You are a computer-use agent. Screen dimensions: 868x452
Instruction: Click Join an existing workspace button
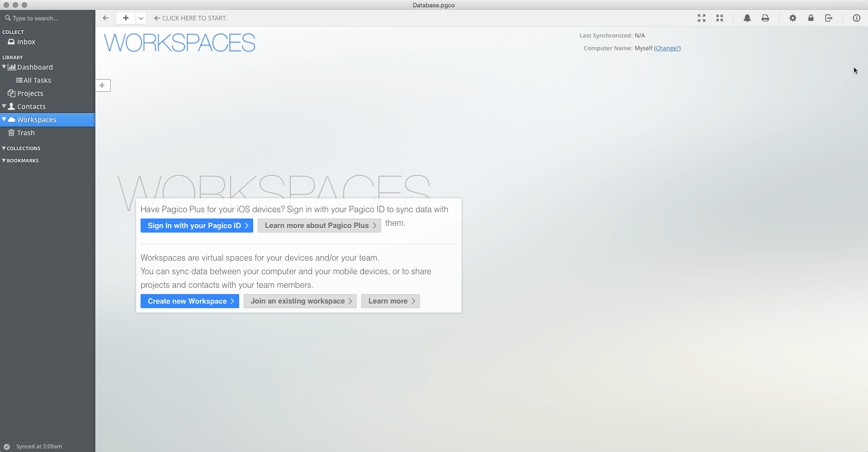click(300, 301)
